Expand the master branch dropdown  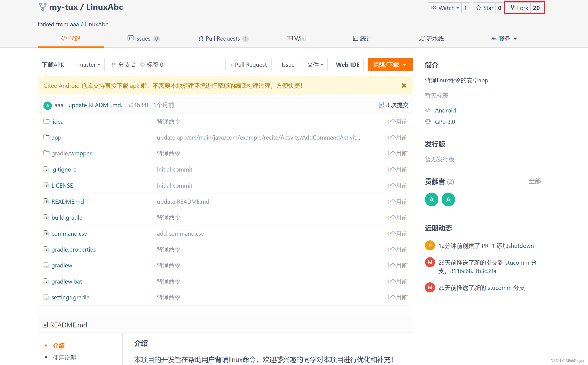[89, 65]
